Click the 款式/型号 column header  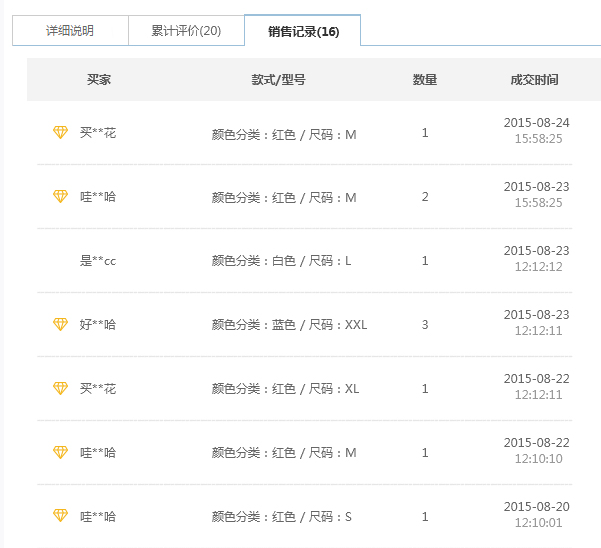[278, 80]
